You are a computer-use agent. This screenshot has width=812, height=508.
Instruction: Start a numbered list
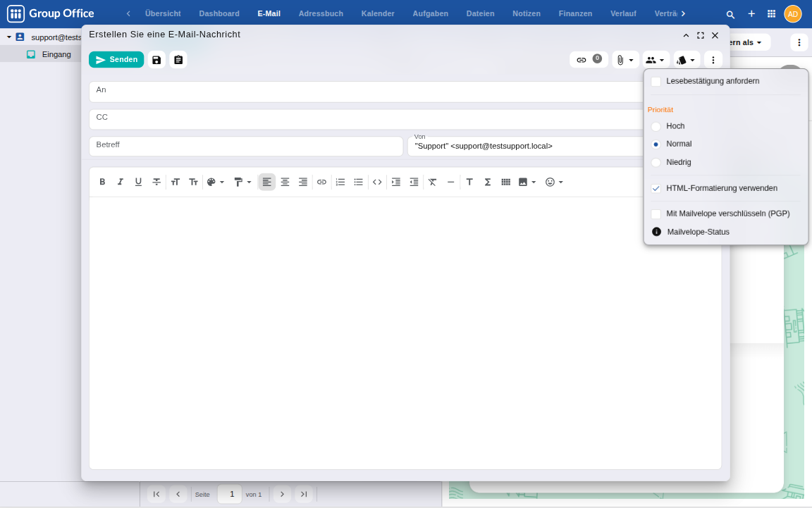[x=340, y=182]
